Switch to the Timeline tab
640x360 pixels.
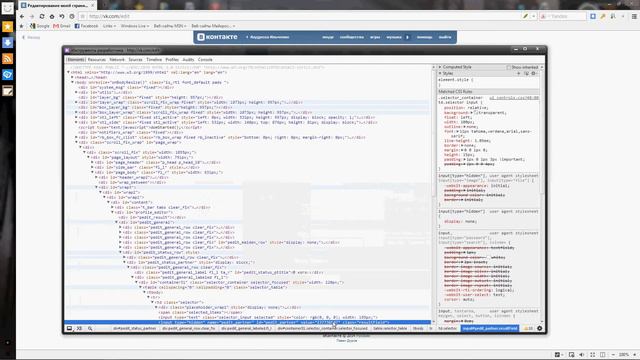[x=154, y=60]
